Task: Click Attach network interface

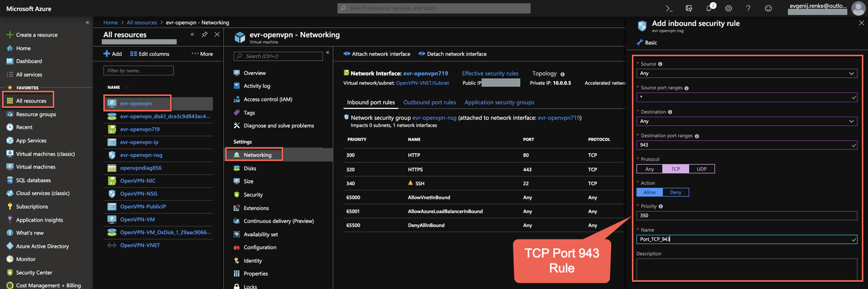Action: (377, 54)
